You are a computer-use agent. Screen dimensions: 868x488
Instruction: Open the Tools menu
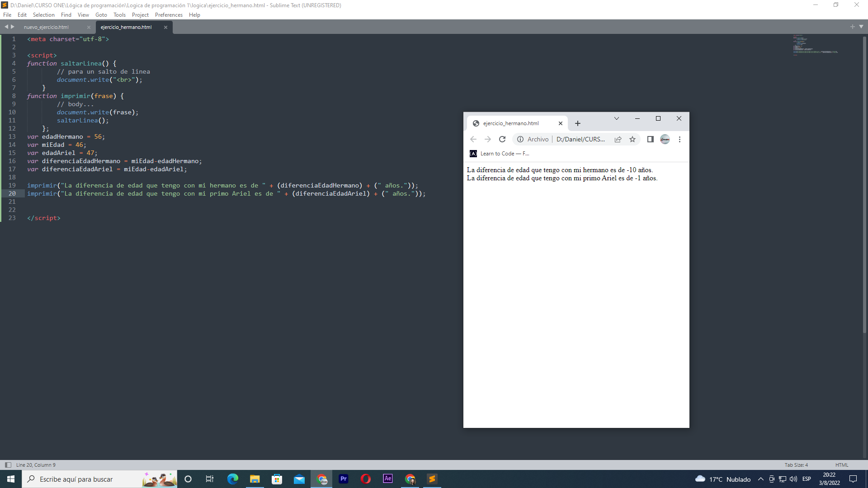(120, 15)
